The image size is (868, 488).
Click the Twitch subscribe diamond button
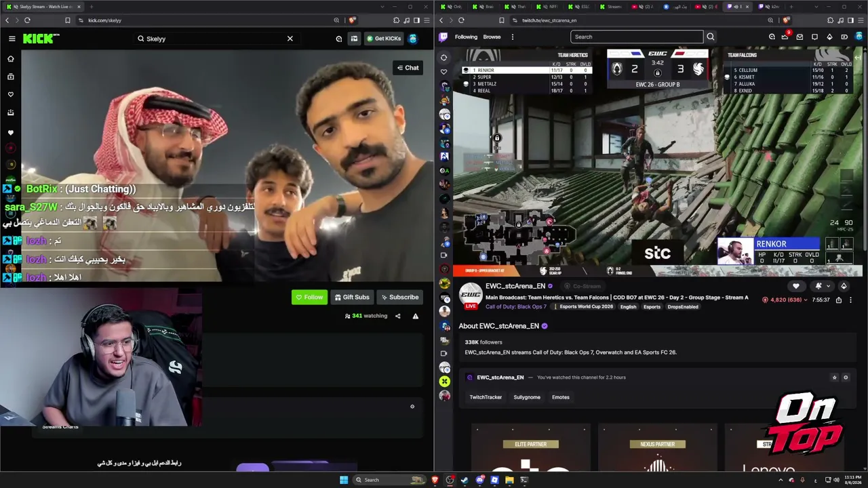coord(844,286)
